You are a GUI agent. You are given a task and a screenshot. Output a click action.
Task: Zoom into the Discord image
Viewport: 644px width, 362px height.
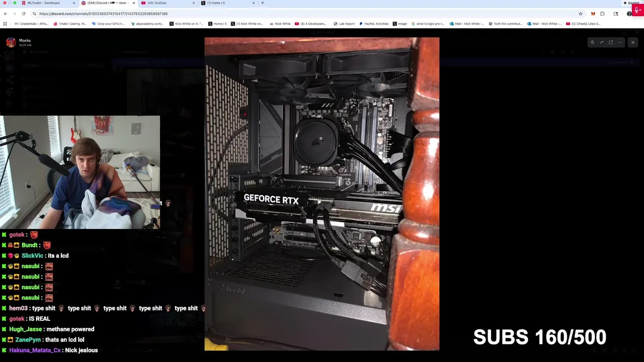[x=593, y=42]
